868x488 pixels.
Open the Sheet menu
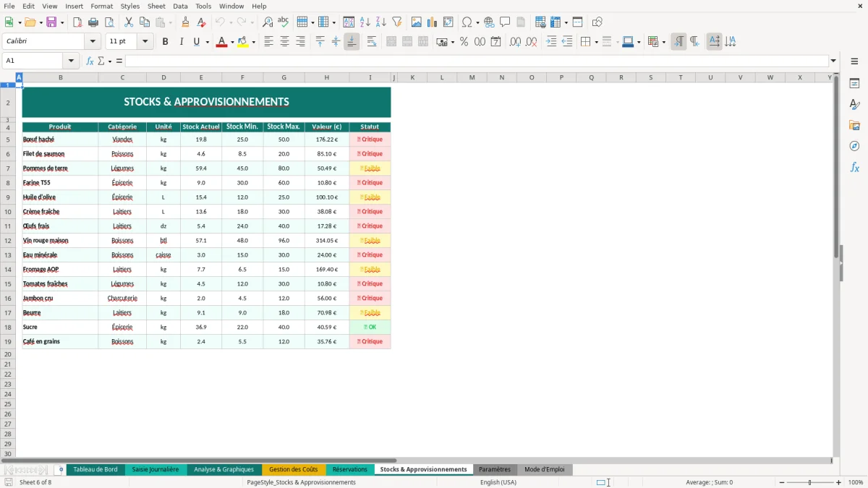pos(156,6)
